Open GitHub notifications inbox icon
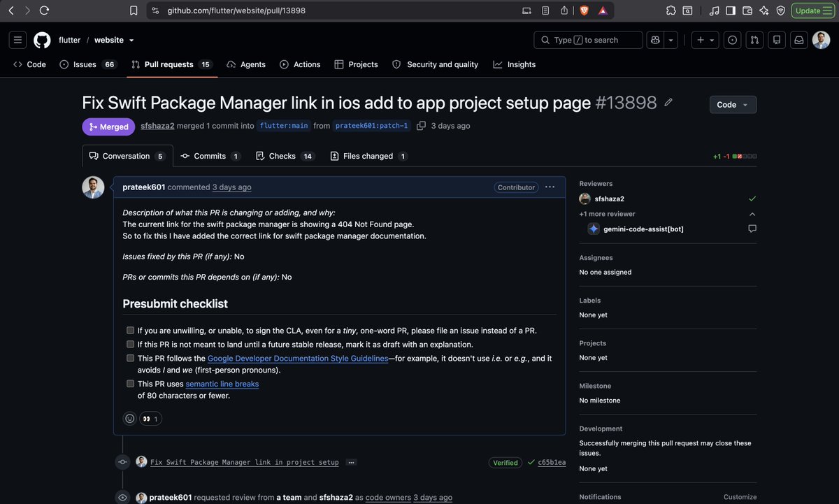 pos(798,40)
